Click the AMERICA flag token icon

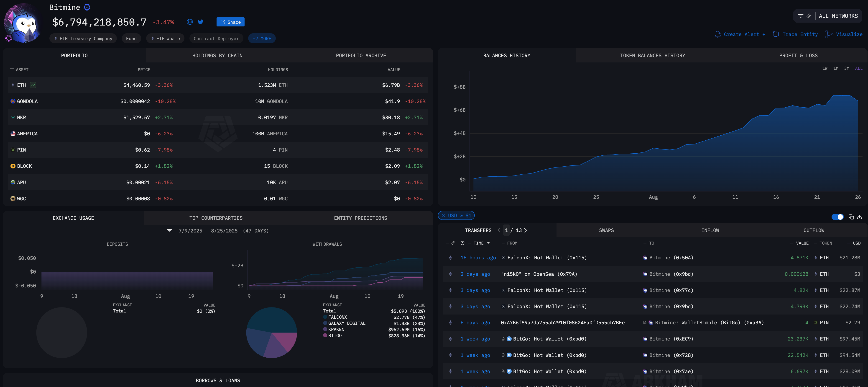(13, 134)
